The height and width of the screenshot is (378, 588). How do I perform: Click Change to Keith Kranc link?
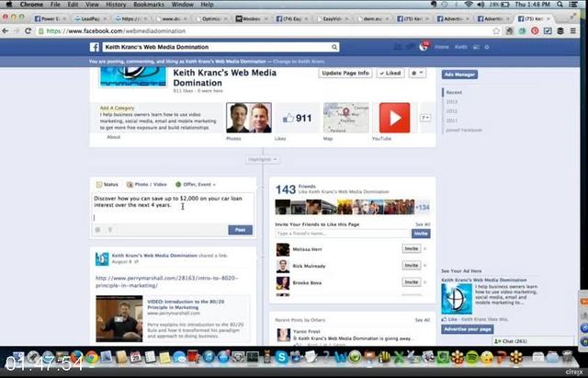pos(299,62)
